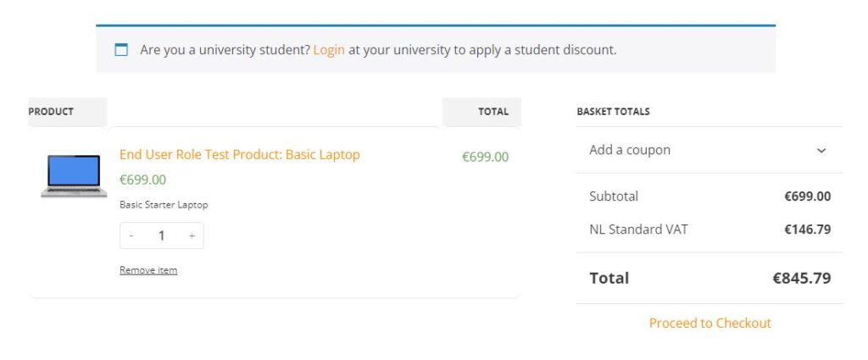Remove item from the basket
The width and height of the screenshot is (868, 360).
click(x=148, y=270)
